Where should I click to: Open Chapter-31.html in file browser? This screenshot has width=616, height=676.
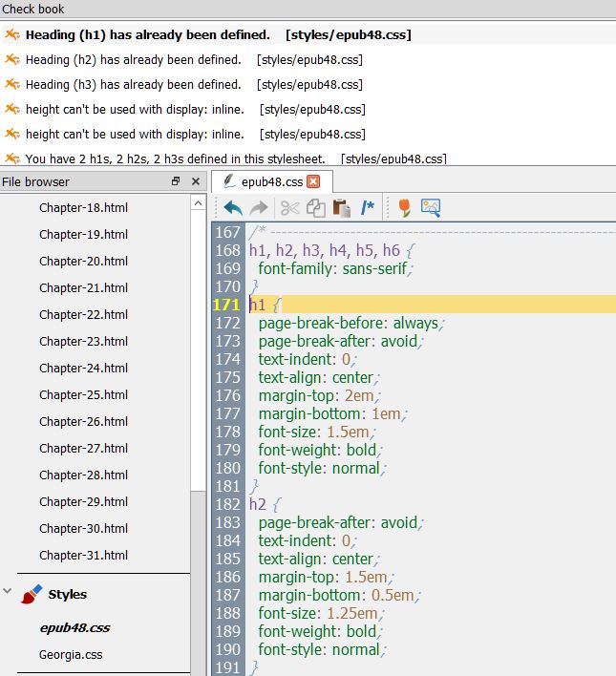pyautogui.click(x=84, y=556)
